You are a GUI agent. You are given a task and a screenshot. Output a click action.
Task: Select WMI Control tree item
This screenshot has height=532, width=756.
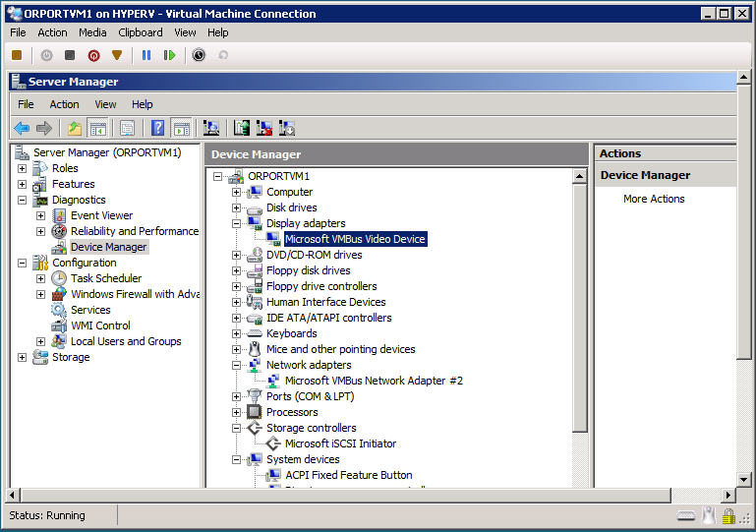(x=100, y=325)
